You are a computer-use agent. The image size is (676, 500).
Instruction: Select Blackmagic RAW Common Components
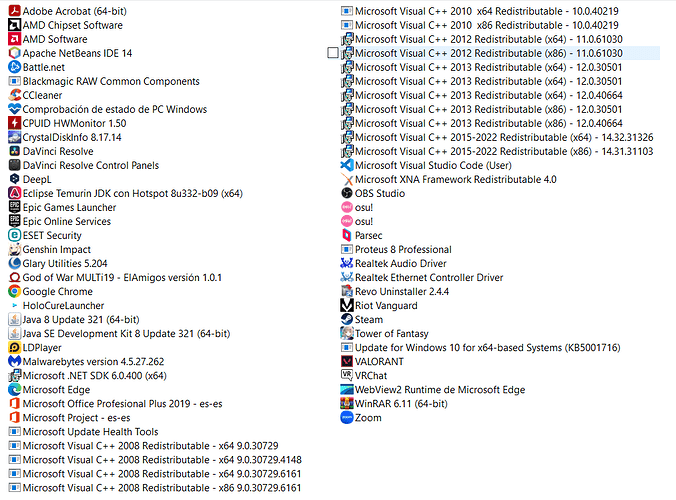[104, 81]
